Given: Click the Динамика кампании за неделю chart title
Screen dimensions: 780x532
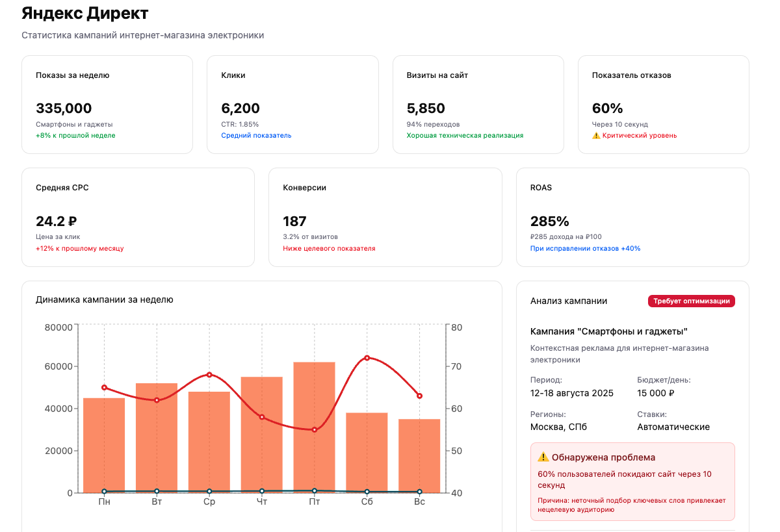Looking at the screenshot, I should (x=105, y=299).
